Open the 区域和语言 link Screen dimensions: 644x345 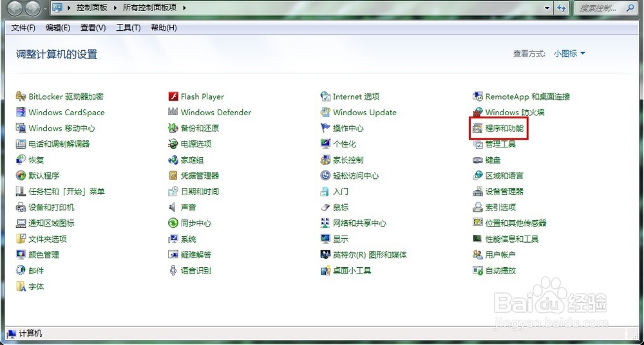pos(504,176)
